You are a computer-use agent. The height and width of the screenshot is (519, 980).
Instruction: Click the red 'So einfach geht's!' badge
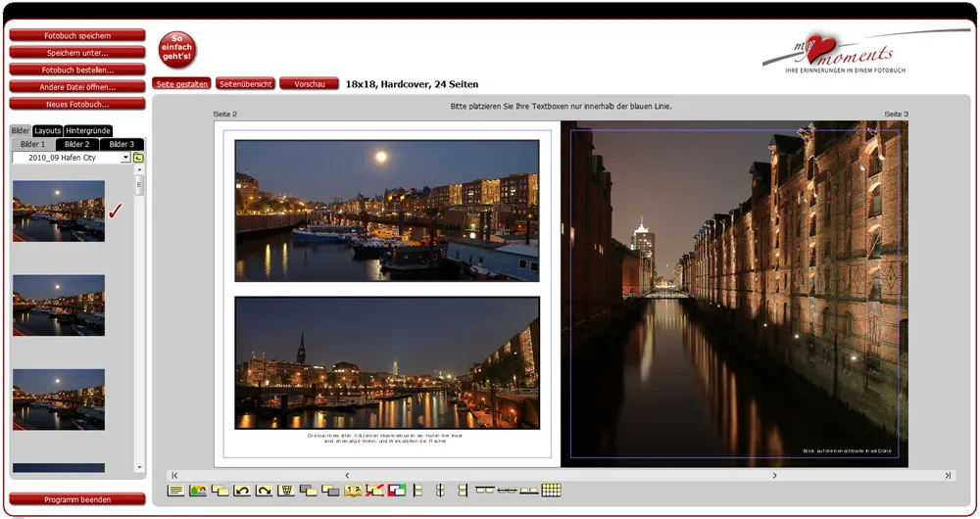click(177, 50)
